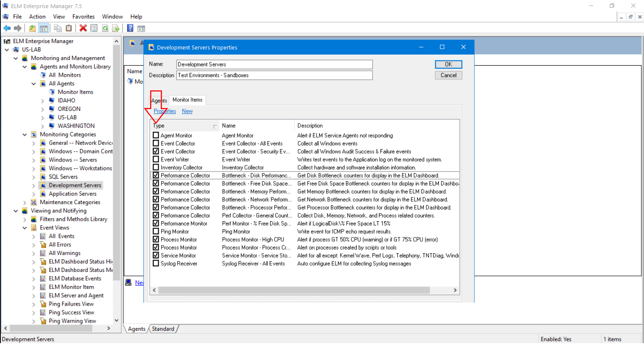Collapse the US-LAB tree node
The height and width of the screenshot is (344, 644).
[x=6, y=49]
